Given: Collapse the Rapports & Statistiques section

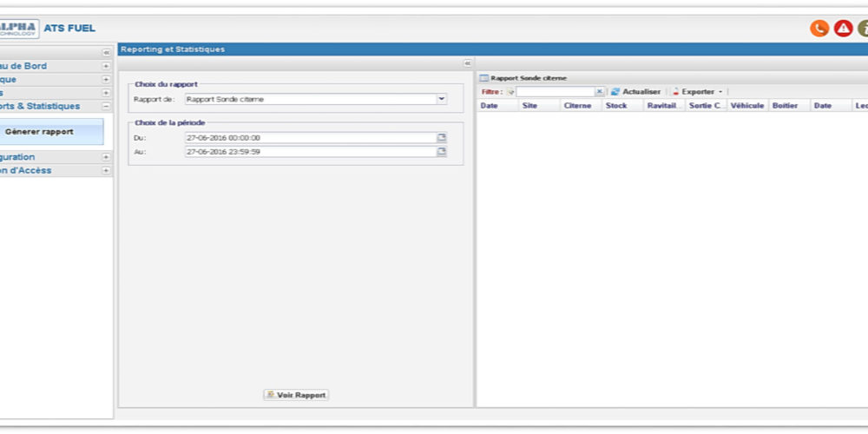Looking at the screenshot, I should click(106, 106).
